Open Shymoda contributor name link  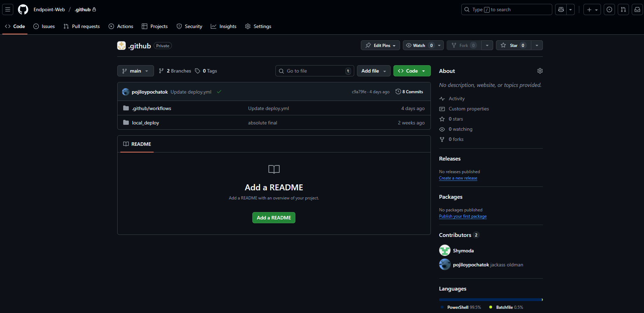(463, 251)
